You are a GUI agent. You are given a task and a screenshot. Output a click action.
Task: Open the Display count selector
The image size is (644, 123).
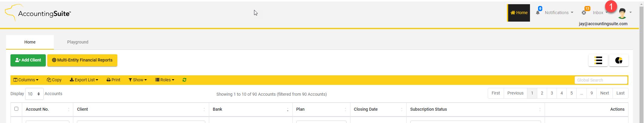(x=34, y=94)
